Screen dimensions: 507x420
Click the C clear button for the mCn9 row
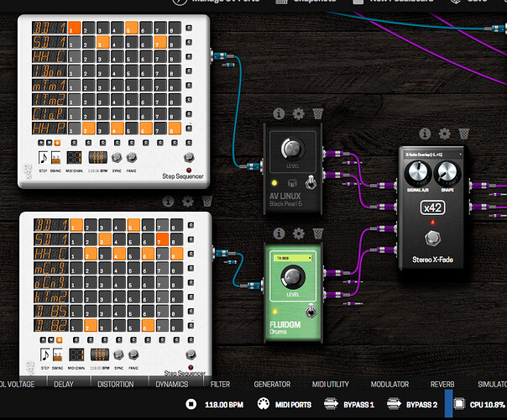[191, 268]
